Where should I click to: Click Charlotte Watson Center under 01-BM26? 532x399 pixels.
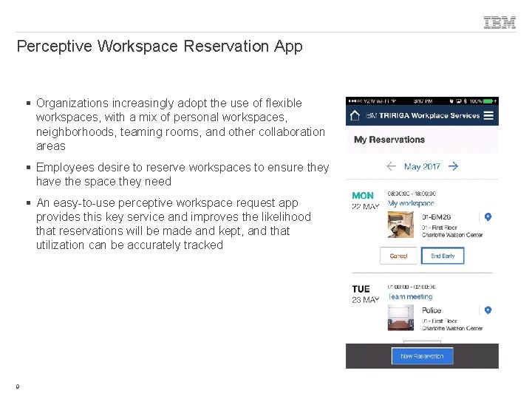(x=452, y=235)
